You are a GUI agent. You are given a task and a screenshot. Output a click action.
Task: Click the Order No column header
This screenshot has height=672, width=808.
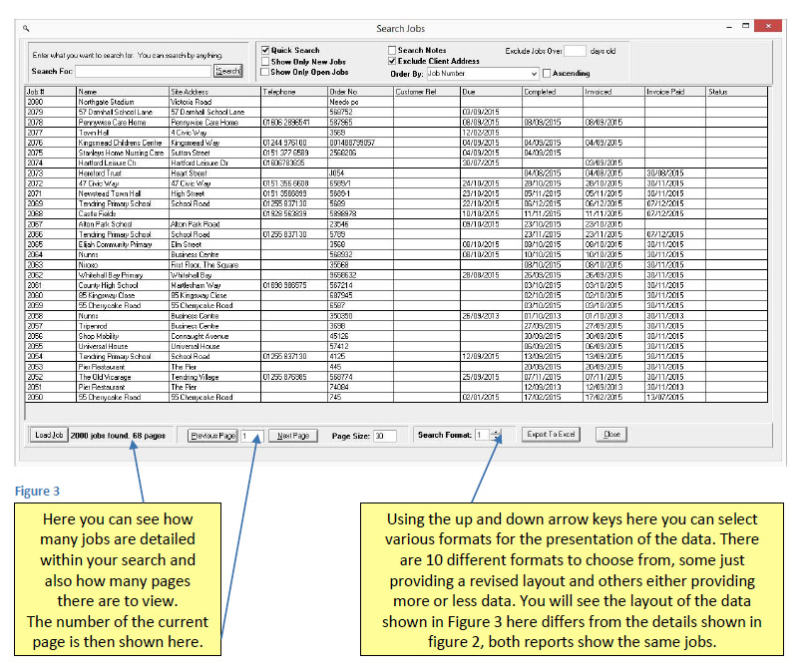click(361, 92)
